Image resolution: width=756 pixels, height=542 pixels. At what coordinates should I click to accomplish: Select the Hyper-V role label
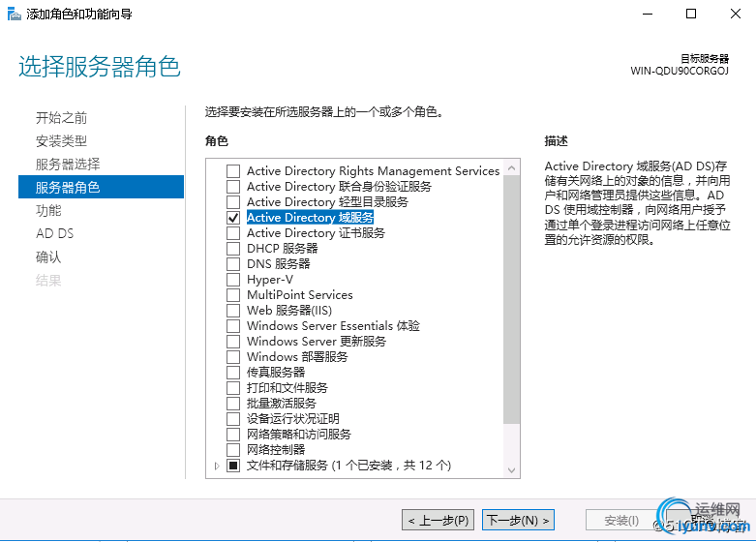coord(270,279)
